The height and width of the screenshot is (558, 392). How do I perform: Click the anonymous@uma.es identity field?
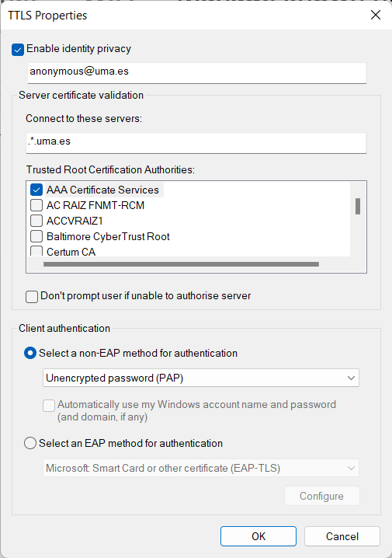coord(197,73)
